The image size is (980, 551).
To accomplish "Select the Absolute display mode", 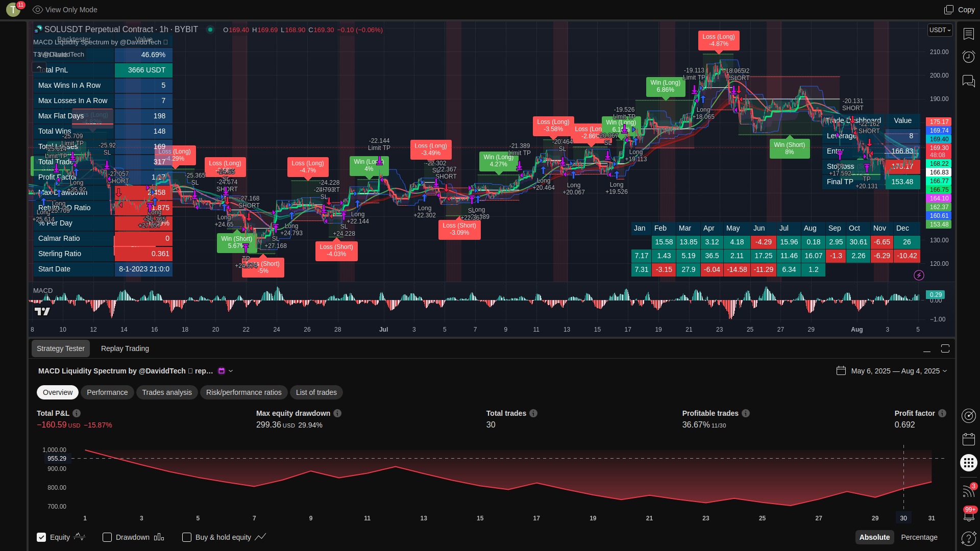I will pyautogui.click(x=874, y=537).
